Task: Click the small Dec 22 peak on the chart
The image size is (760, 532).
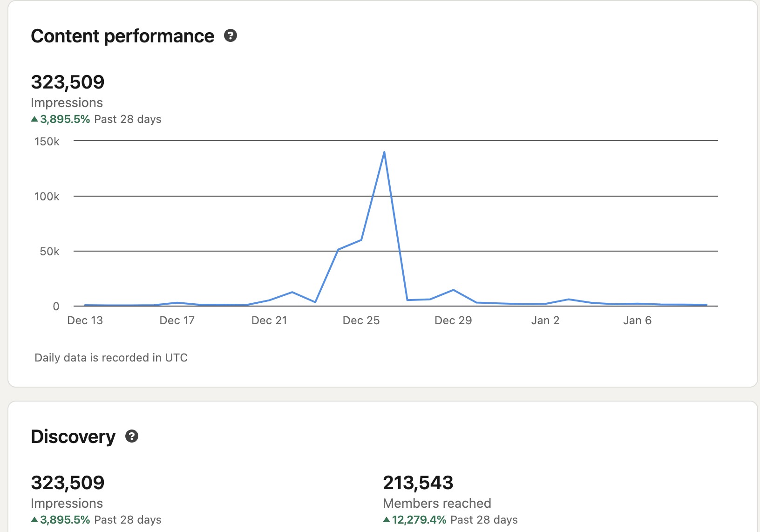Action: click(x=292, y=292)
